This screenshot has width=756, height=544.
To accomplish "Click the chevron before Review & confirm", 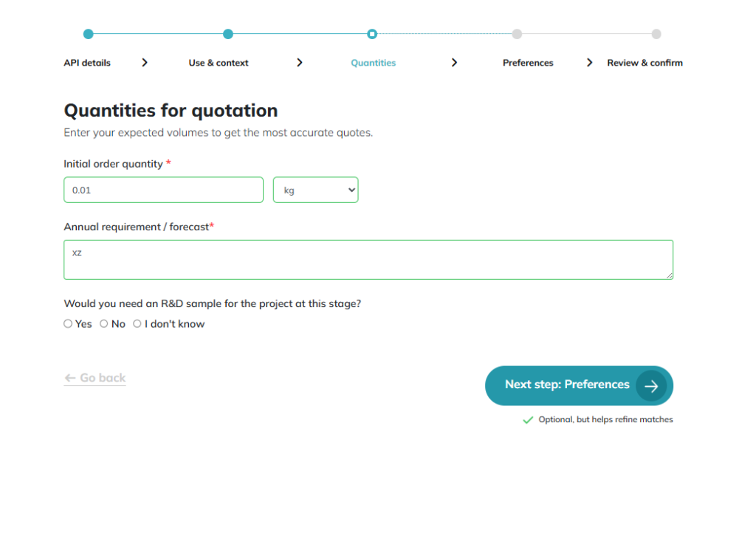I will tap(589, 63).
